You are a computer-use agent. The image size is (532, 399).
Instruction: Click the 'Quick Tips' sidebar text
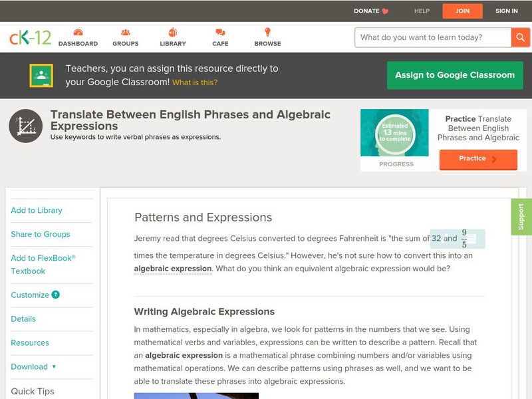click(33, 391)
